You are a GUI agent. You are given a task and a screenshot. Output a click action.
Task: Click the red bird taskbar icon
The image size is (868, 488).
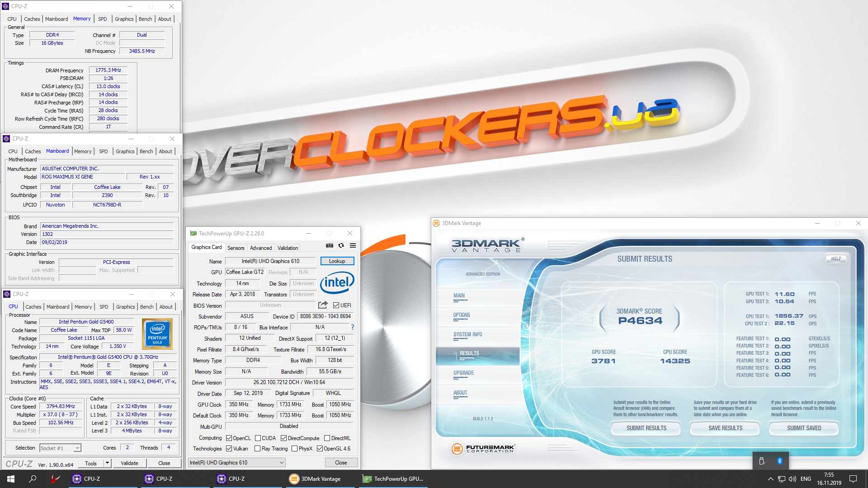point(55,479)
